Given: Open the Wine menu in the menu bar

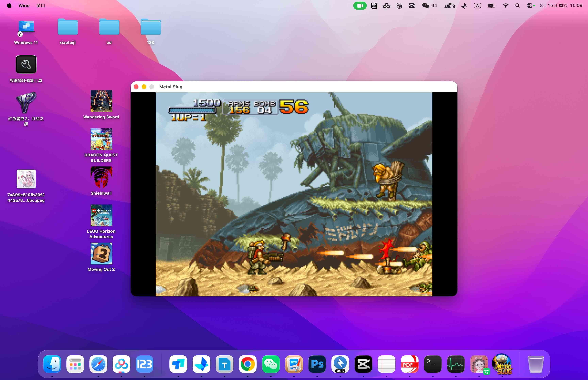Looking at the screenshot, I should pos(24,5).
